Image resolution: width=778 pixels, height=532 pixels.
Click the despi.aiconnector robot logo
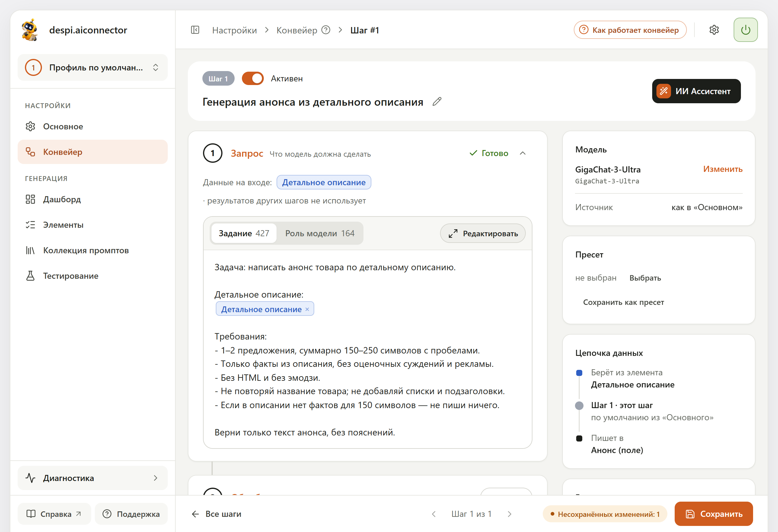tap(30, 30)
